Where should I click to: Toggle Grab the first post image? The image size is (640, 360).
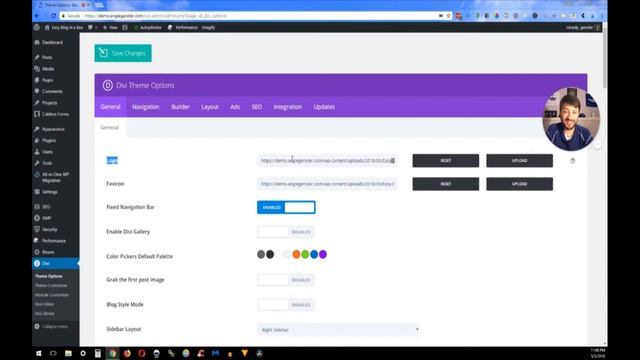(x=286, y=280)
